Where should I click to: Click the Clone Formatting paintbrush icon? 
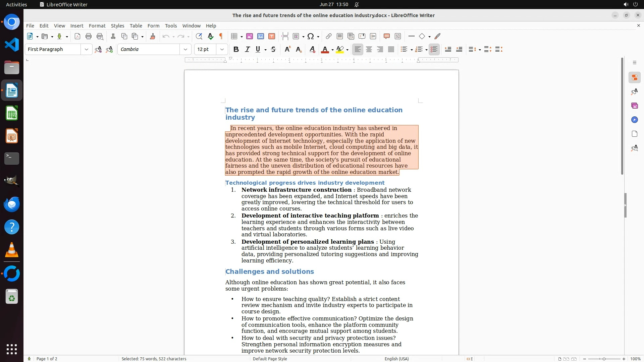tap(153, 36)
